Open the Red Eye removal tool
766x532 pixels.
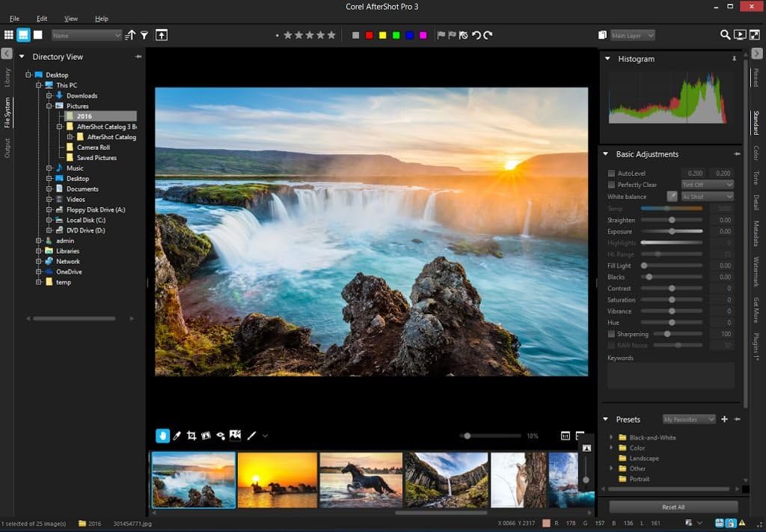pyautogui.click(x=221, y=435)
